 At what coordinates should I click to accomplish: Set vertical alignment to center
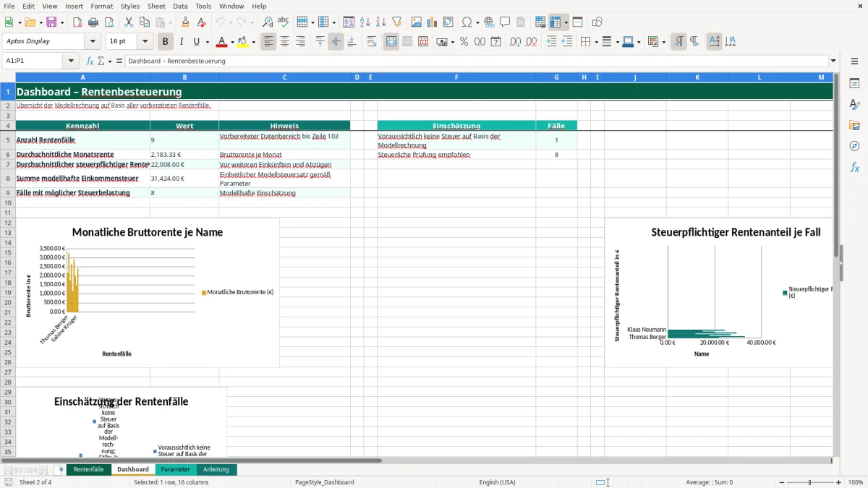point(336,42)
